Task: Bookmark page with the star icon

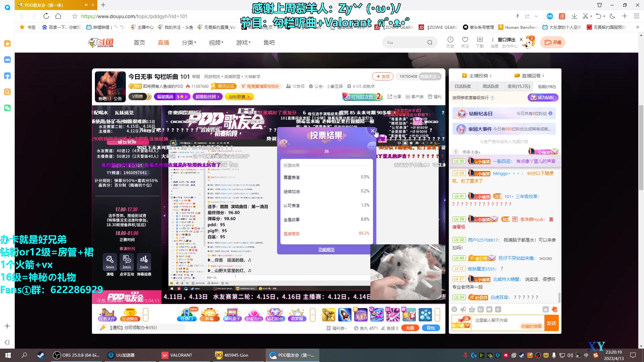Action: [x=75, y=16]
